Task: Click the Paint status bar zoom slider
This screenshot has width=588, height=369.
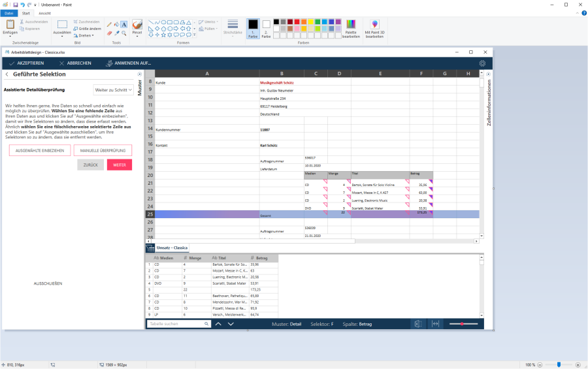Action: (559, 364)
